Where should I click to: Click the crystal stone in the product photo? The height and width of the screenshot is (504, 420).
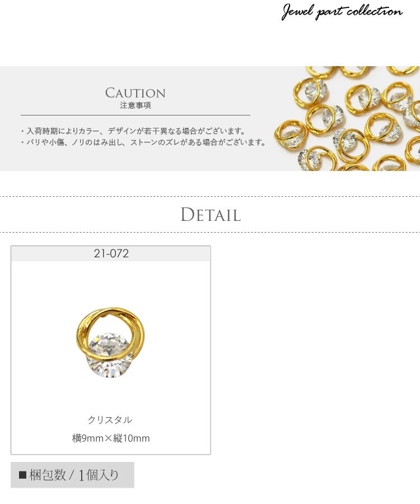110,355
